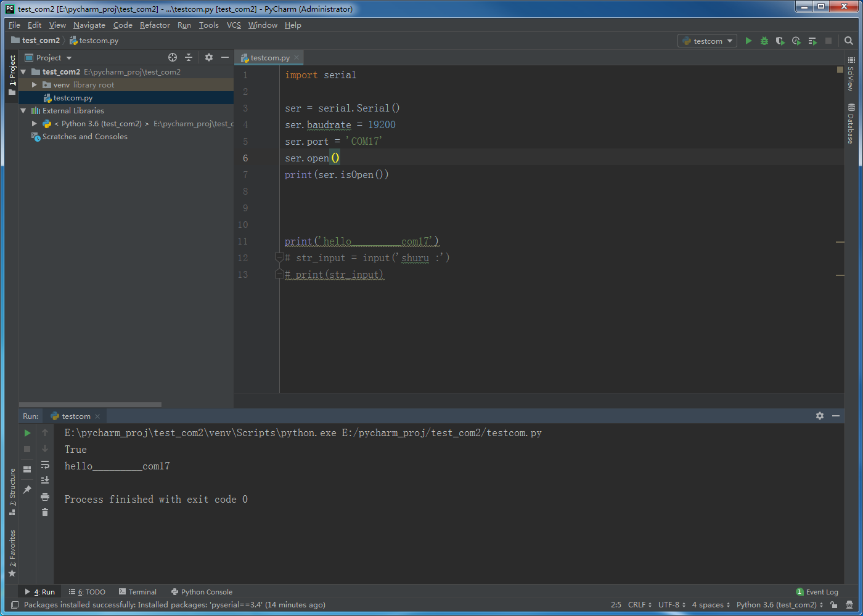Click test_com2 in the breadcrumb bar
Viewport: 863px width, 616px height.
click(36, 41)
